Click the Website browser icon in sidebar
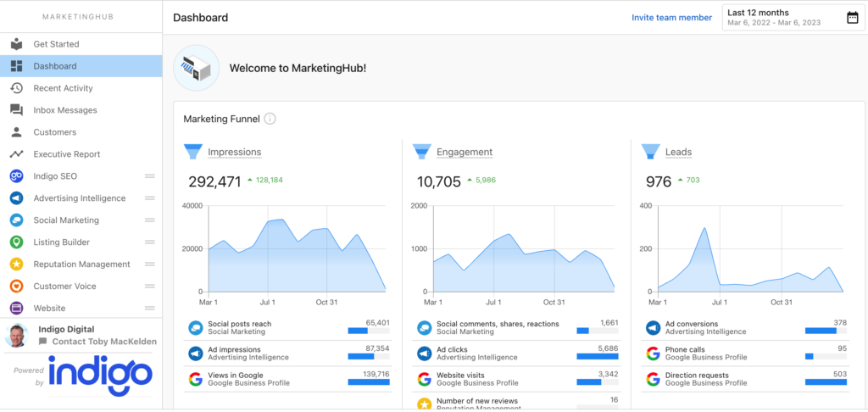The width and height of the screenshot is (868, 412). click(17, 308)
